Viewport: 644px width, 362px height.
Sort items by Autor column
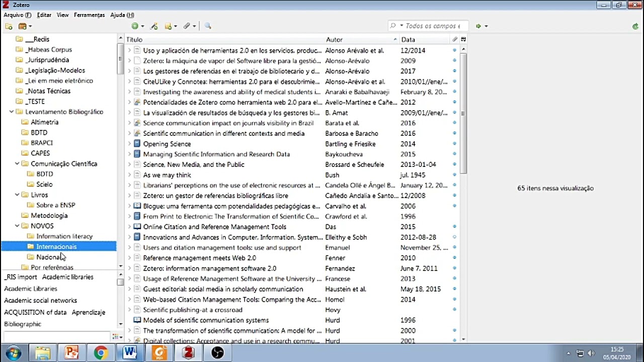pyautogui.click(x=361, y=39)
